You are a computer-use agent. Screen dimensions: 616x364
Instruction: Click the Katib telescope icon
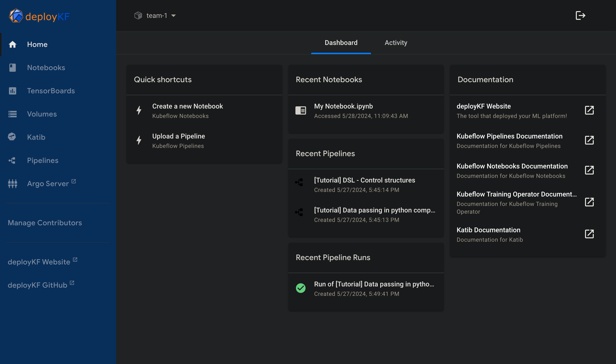[x=12, y=137]
